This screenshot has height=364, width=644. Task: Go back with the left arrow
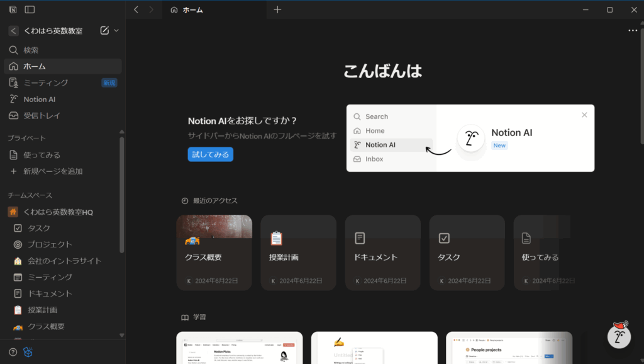(x=136, y=9)
